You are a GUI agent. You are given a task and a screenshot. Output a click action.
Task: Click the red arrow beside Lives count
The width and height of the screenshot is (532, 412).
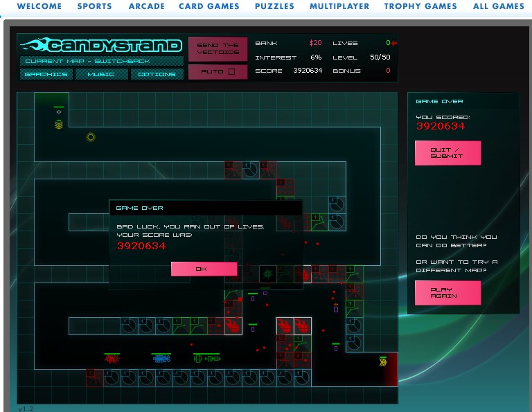(394, 43)
